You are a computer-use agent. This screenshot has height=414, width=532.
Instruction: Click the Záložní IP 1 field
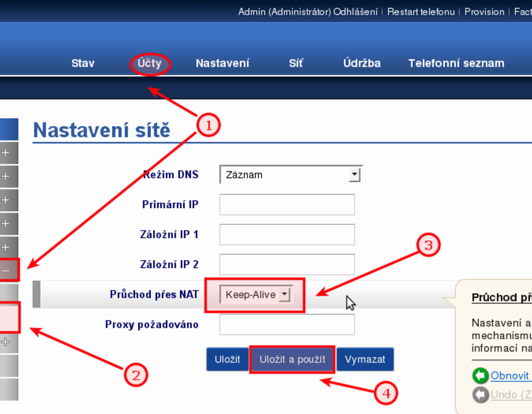(x=287, y=234)
